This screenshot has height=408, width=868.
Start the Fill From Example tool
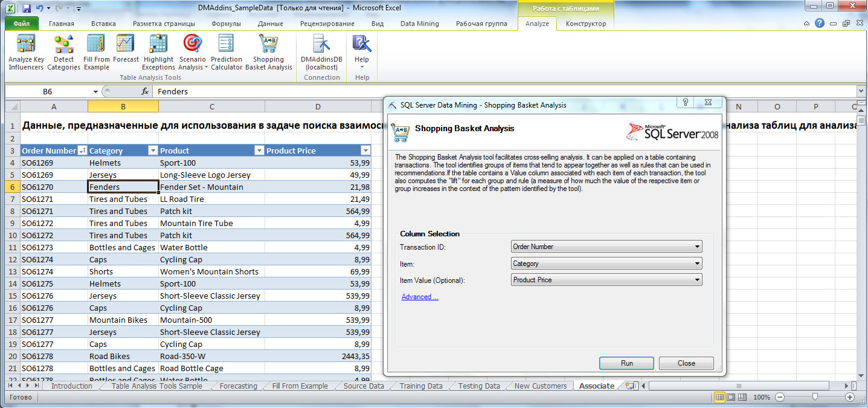[97, 53]
